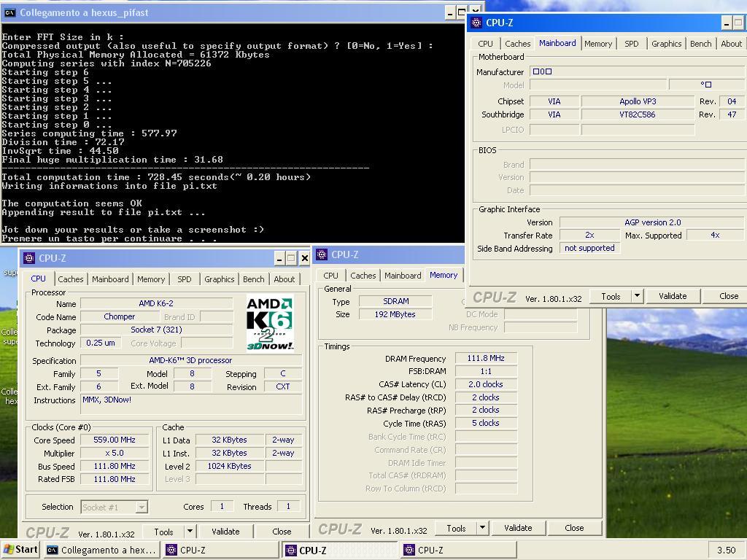Click the Core Speed value 559.00 MHz
Image resolution: width=747 pixels, height=560 pixels.
tap(115, 440)
